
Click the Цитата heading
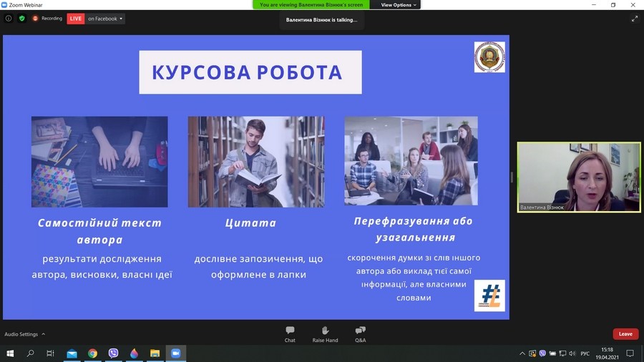click(x=250, y=223)
